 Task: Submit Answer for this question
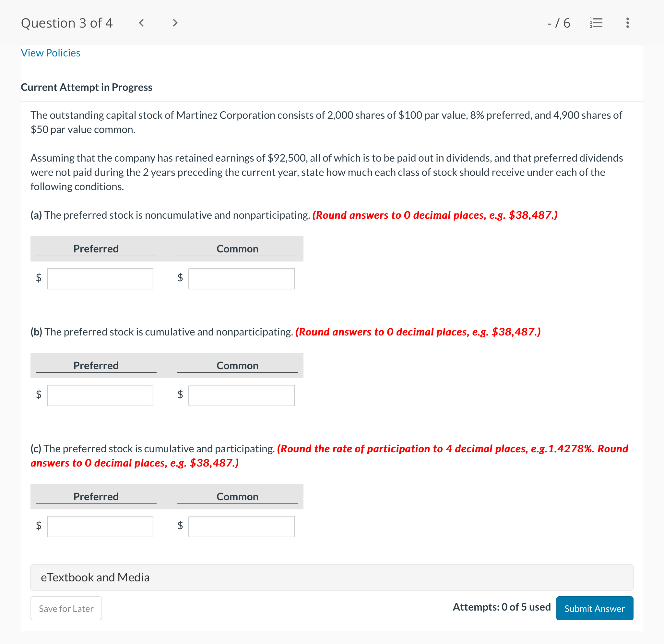coord(594,608)
